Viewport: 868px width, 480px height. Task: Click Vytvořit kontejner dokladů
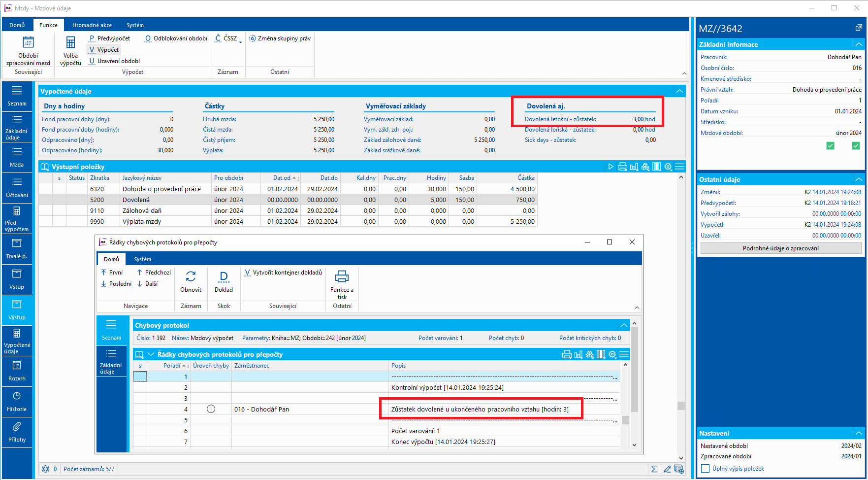click(284, 273)
